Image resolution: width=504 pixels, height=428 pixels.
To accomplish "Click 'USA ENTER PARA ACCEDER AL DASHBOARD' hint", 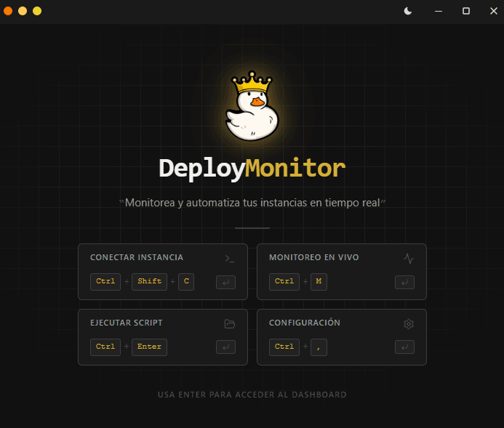I will tap(252, 395).
